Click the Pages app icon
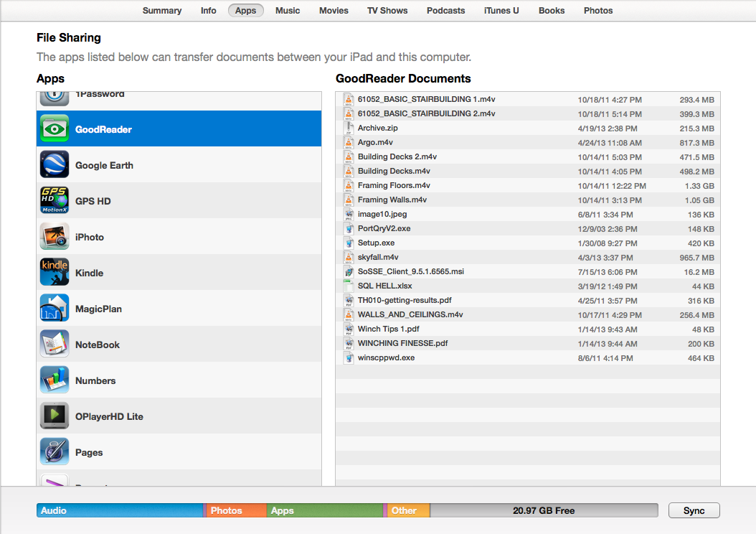The height and width of the screenshot is (534, 756). (x=55, y=451)
